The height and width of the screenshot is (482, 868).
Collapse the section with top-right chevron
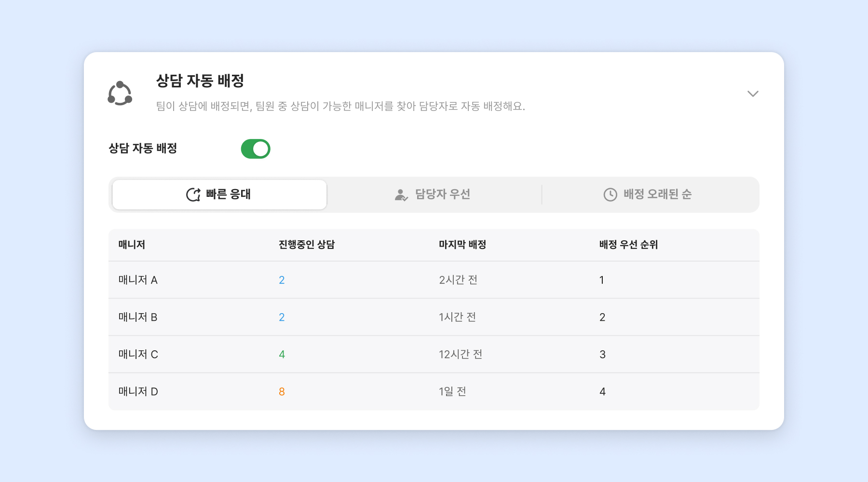point(753,94)
